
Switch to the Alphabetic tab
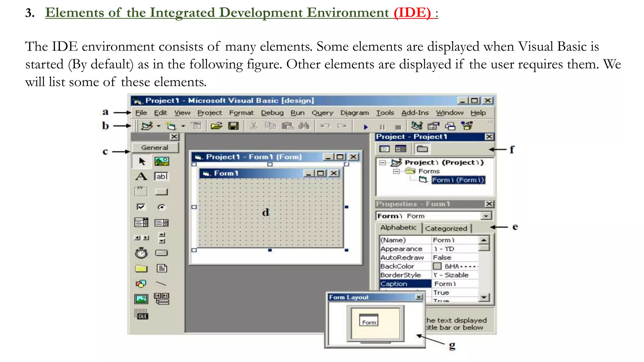click(398, 228)
